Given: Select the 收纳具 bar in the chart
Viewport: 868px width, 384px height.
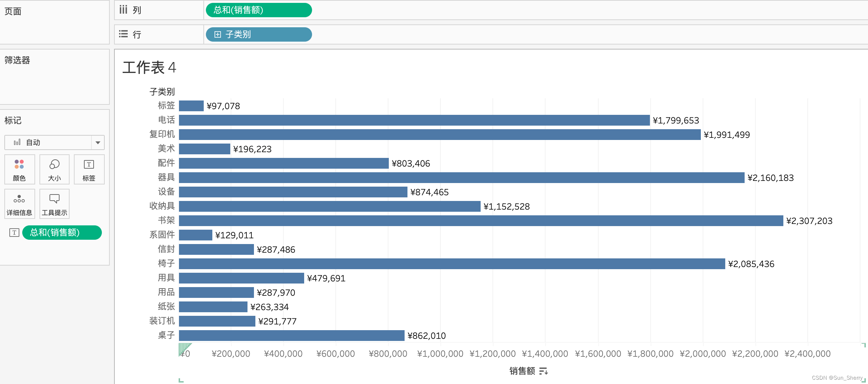Looking at the screenshot, I should (x=330, y=206).
